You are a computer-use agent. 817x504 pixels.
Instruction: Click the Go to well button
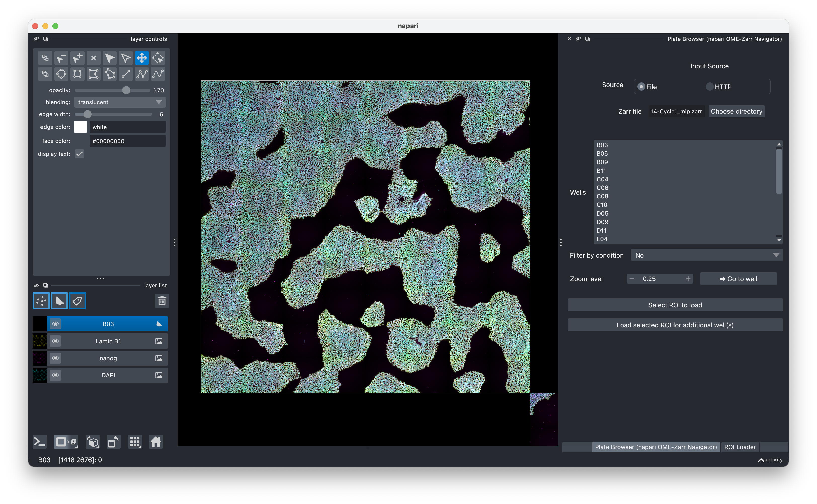(738, 279)
